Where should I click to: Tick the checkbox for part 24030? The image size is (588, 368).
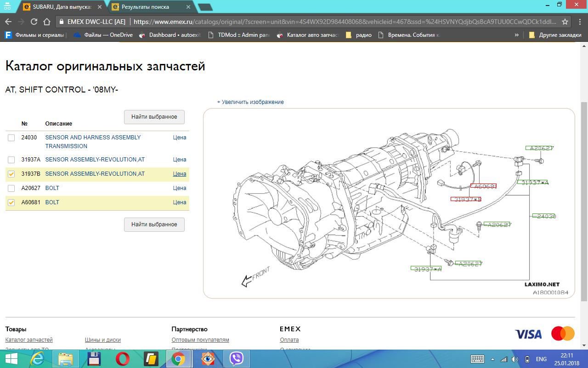pyautogui.click(x=11, y=138)
